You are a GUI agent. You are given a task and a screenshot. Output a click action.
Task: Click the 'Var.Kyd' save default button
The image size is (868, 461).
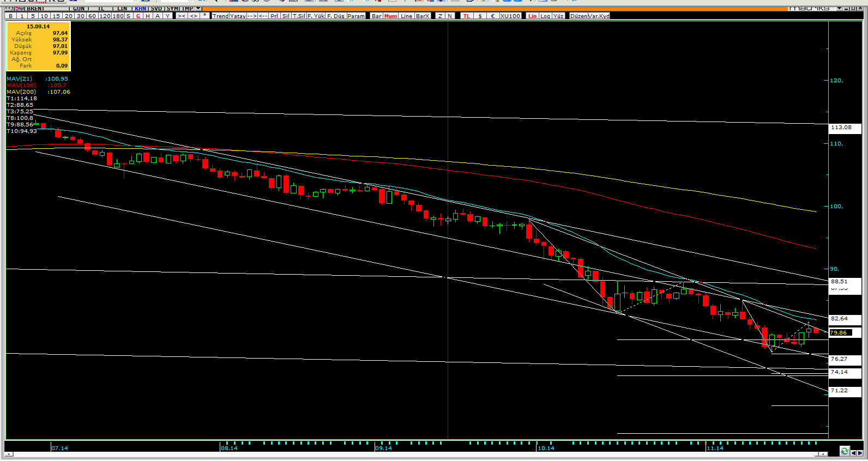point(599,16)
